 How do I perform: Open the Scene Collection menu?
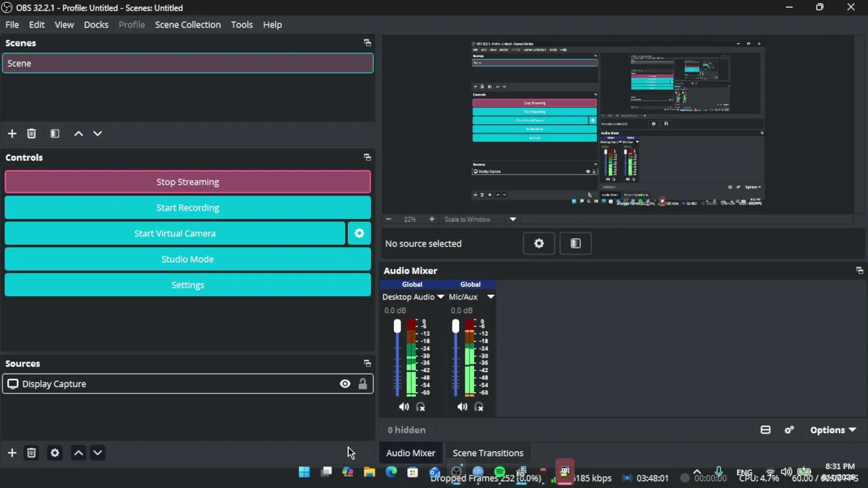point(188,24)
